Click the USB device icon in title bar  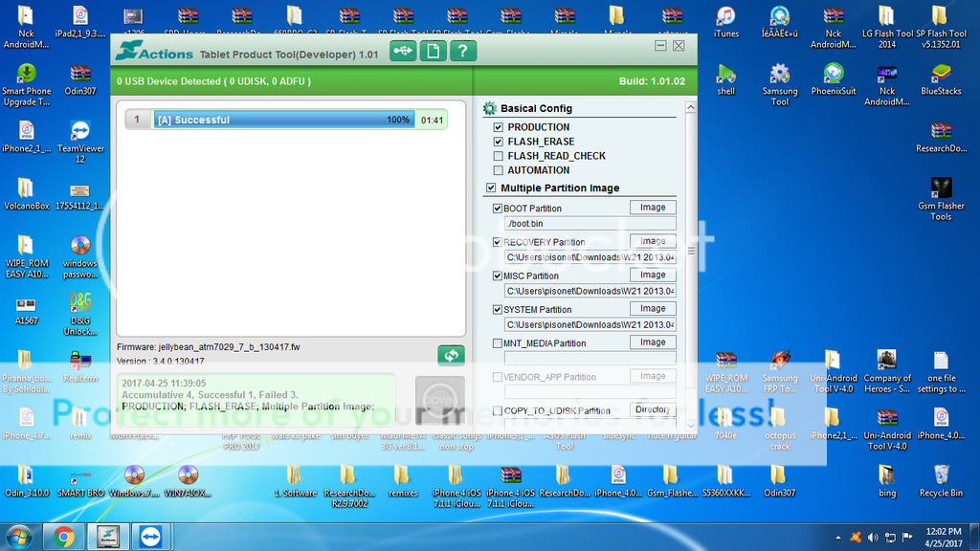pos(403,52)
